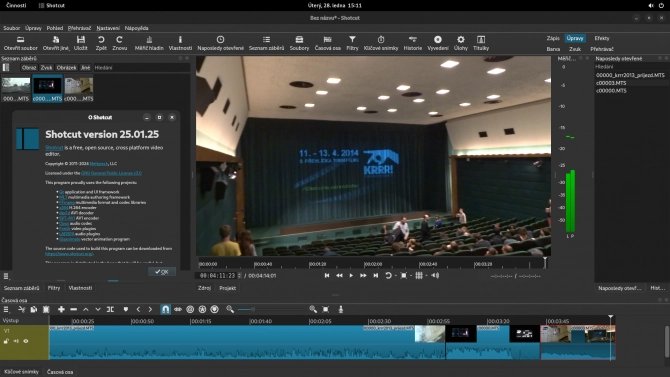Open the Soubory files panel
The height and width of the screenshot is (377, 670).
pos(299,43)
